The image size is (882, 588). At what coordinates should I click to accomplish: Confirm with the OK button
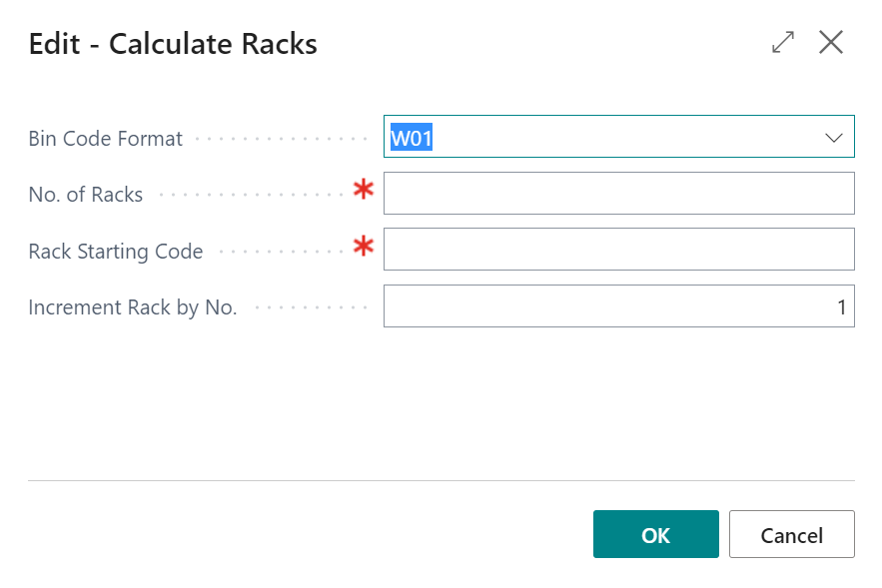pos(656,534)
